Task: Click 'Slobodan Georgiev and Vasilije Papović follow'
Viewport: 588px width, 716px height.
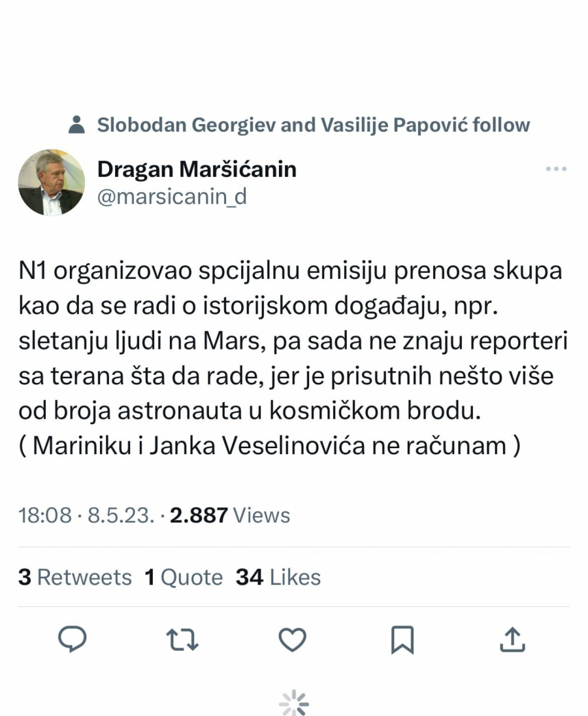Action: point(314,125)
